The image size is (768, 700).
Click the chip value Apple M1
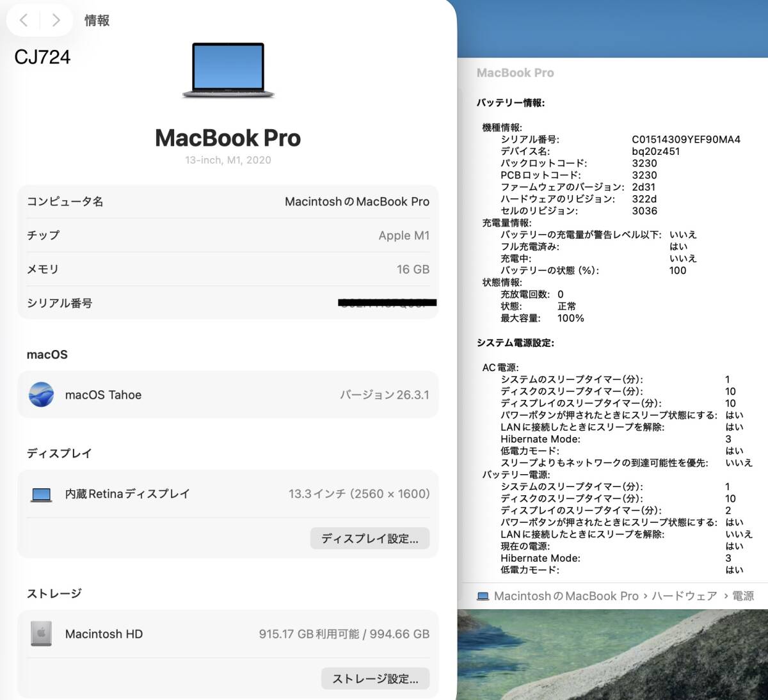(x=404, y=235)
